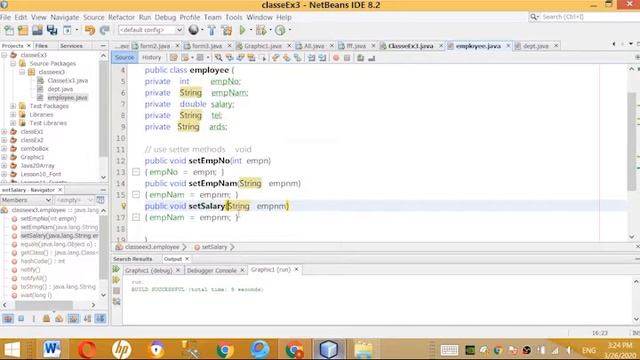Click the magnifier Find Selection editor icon
The width and height of the screenshot is (640, 360).
(219, 58)
